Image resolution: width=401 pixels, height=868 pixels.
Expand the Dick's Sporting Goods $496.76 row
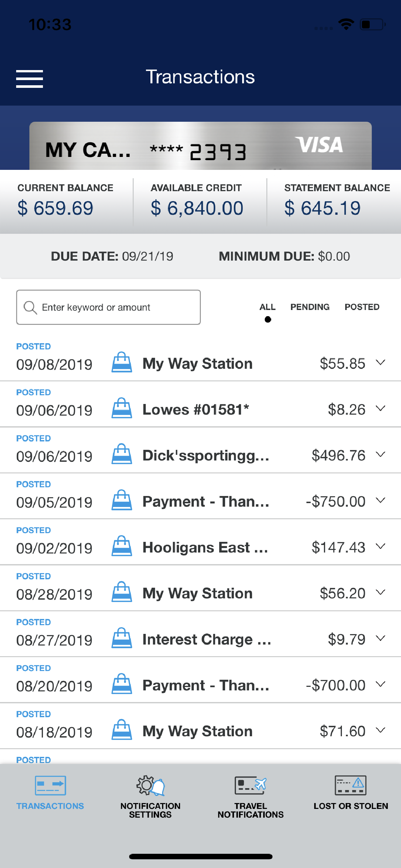pyautogui.click(x=380, y=455)
